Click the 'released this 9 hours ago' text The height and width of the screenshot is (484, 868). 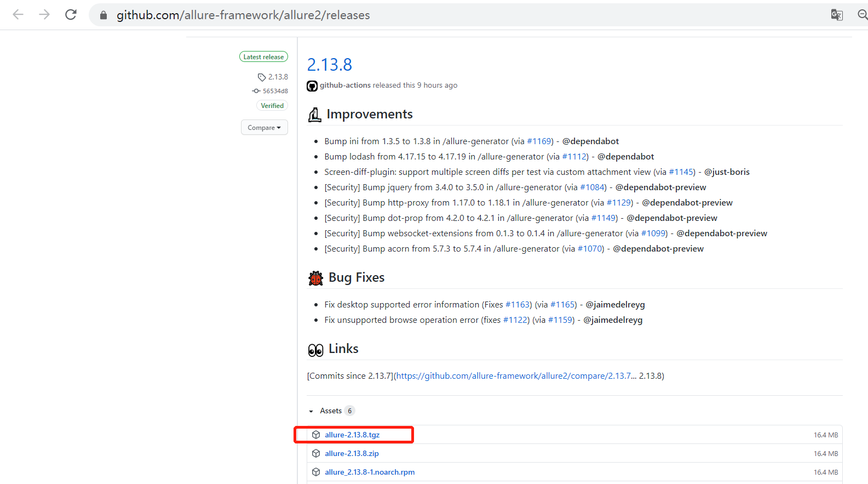415,85
